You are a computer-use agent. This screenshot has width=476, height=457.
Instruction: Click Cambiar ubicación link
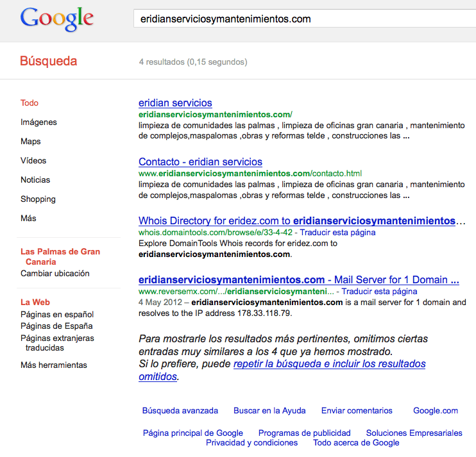(55, 273)
